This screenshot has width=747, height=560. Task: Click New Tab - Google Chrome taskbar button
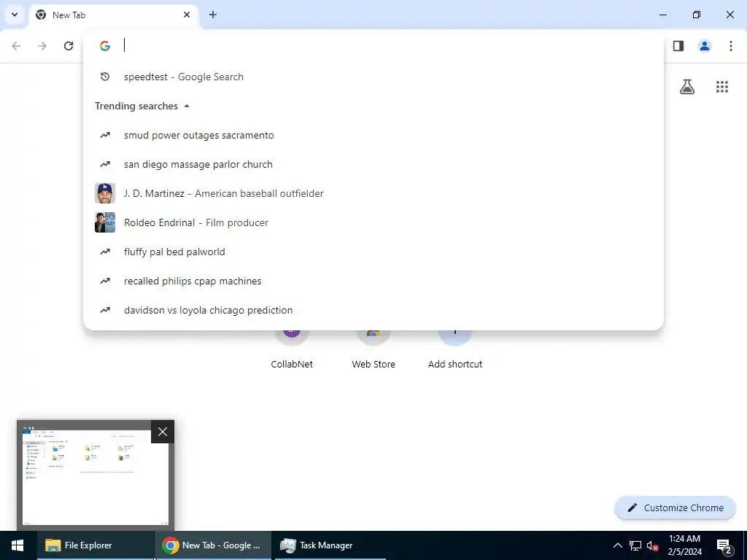tap(213, 545)
